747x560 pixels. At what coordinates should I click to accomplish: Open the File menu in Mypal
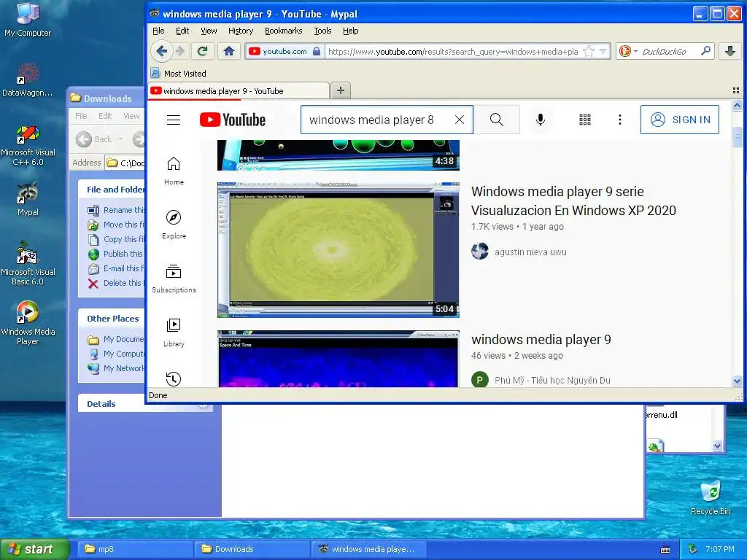(158, 31)
